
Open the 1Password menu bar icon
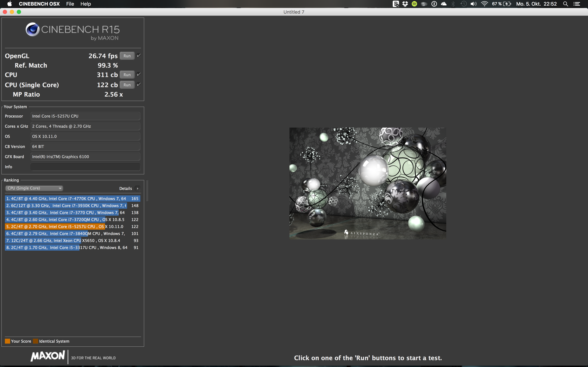click(434, 4)
